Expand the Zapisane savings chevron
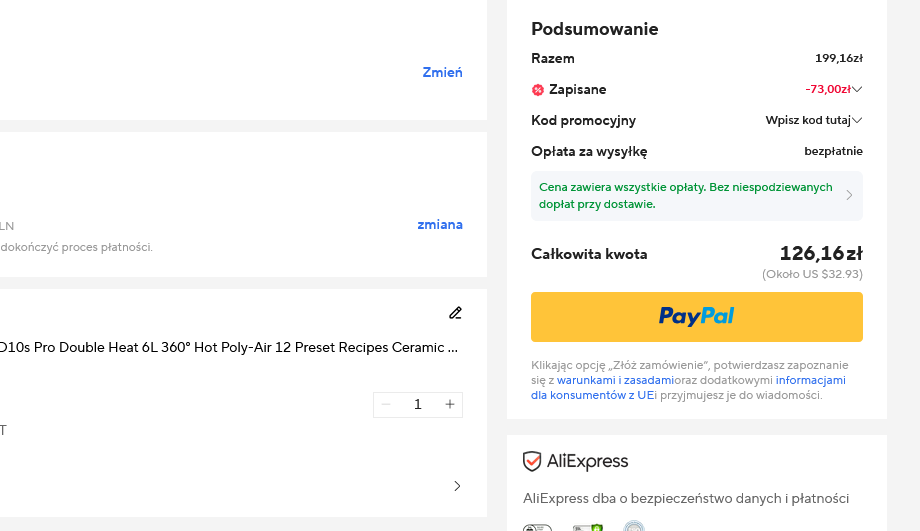This screenshot has width=920, height=531. click(x=857, y=89)
